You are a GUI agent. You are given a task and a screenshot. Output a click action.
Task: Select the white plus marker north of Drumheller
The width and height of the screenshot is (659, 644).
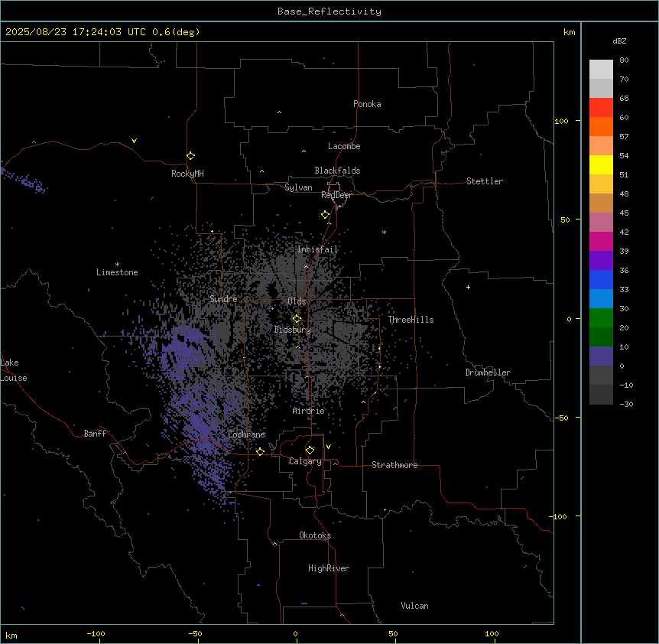pos(468,287)
